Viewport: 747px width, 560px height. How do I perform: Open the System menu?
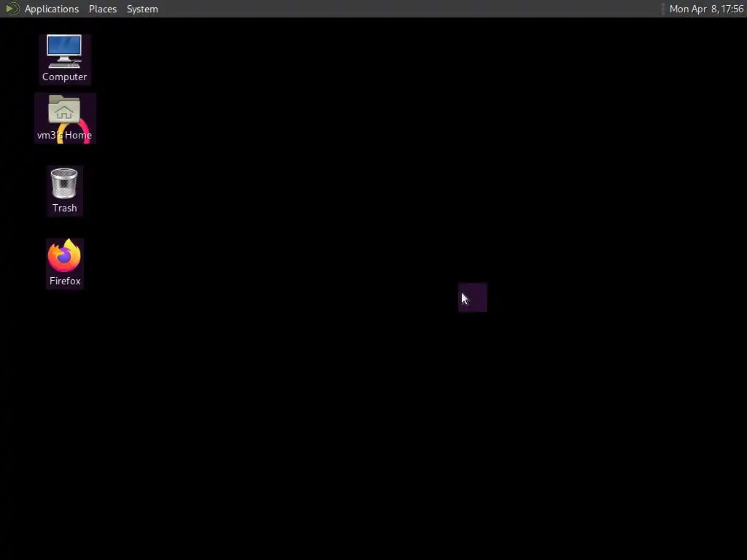tap(142, 9)
